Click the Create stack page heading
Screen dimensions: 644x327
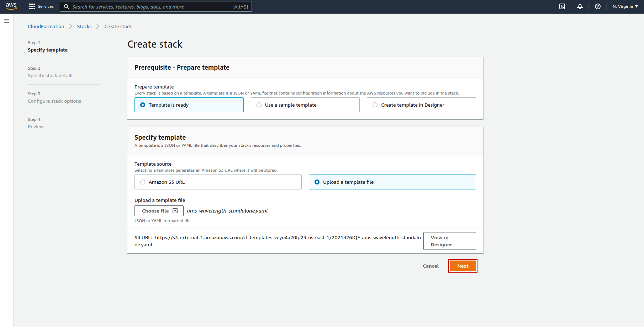[155, 44]
